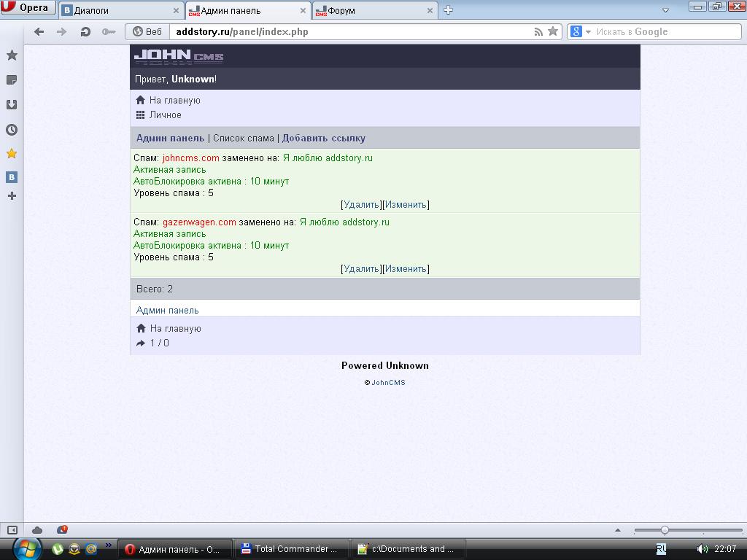This screenshot has height=560, width=747.
Task: Close the Диалоги tab
Action: (176, 10)
